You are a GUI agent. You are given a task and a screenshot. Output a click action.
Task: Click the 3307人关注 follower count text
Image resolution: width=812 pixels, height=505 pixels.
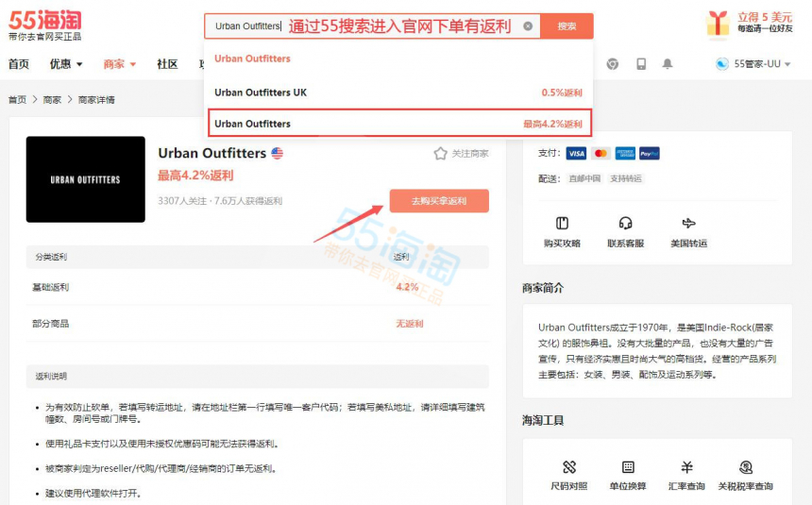[182, 201]
